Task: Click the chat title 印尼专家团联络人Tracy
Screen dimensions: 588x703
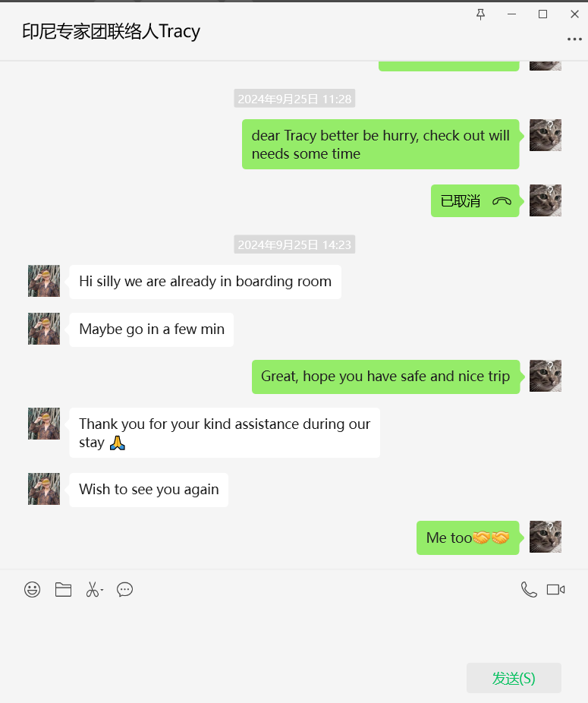Action: coord(111,31)
